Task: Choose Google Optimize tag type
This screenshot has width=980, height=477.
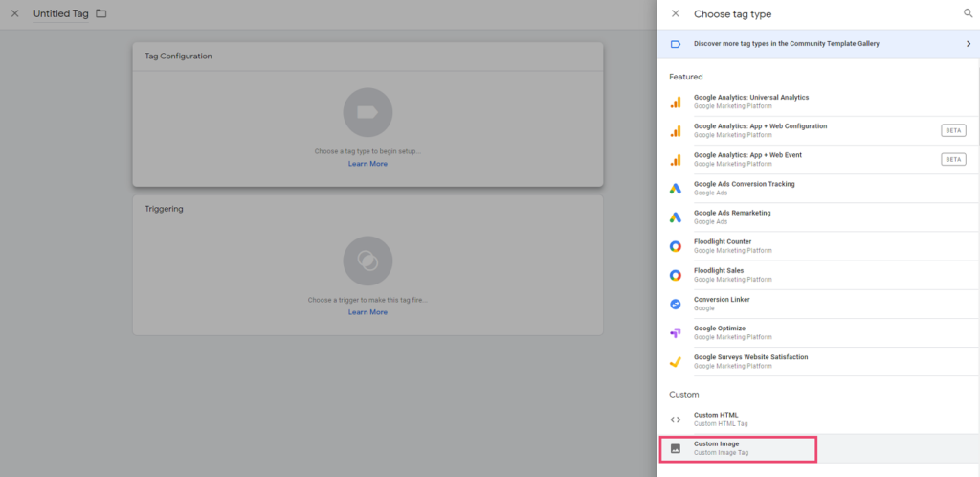Action: 818,332
